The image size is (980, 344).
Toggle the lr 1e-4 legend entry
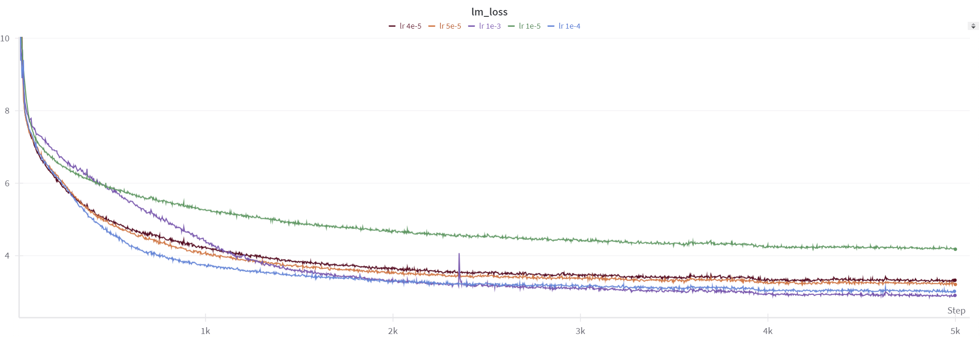point(564,26)
